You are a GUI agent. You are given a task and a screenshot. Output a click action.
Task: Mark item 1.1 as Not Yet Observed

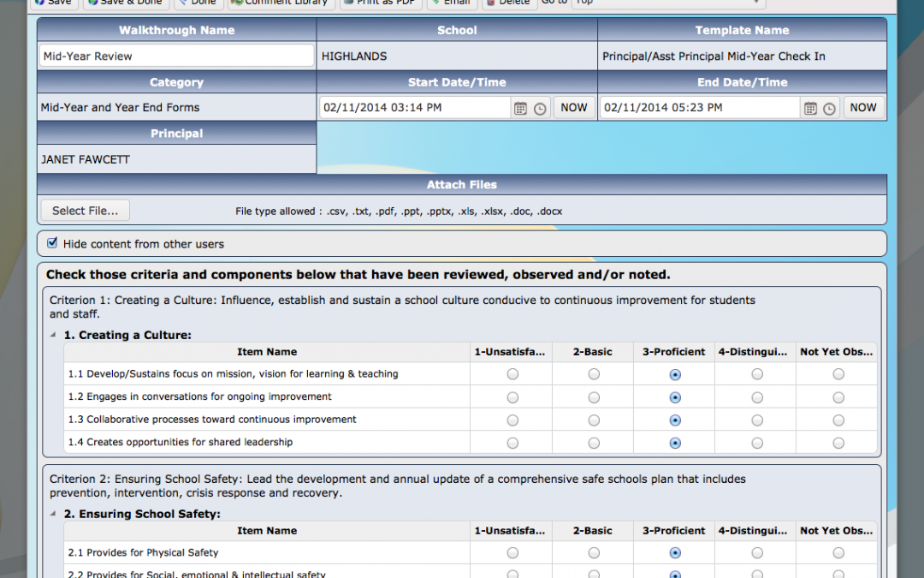838,374
